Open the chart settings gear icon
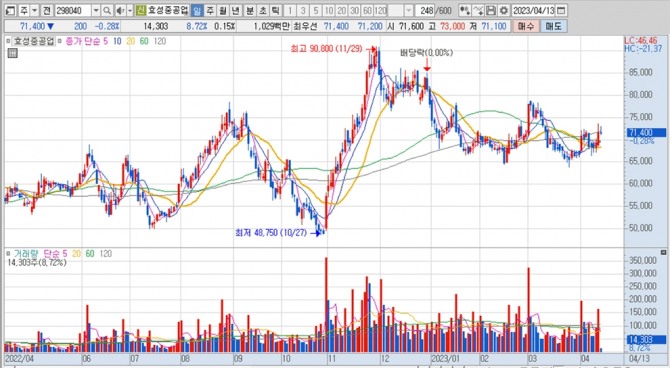The width and height of the screenshot is (670, 368). tap(504, 10)
